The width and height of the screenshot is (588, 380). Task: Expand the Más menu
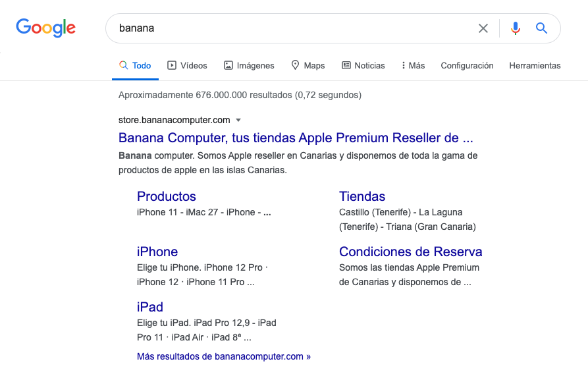(414, 66)
